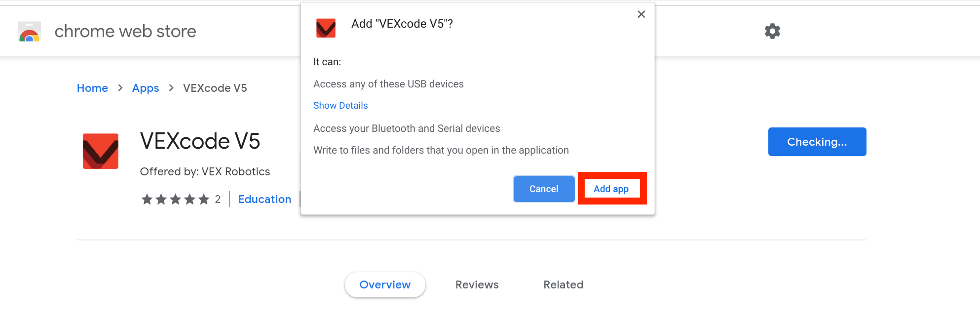
Task: Switch to the Related tab
Action: coord(563,284)
